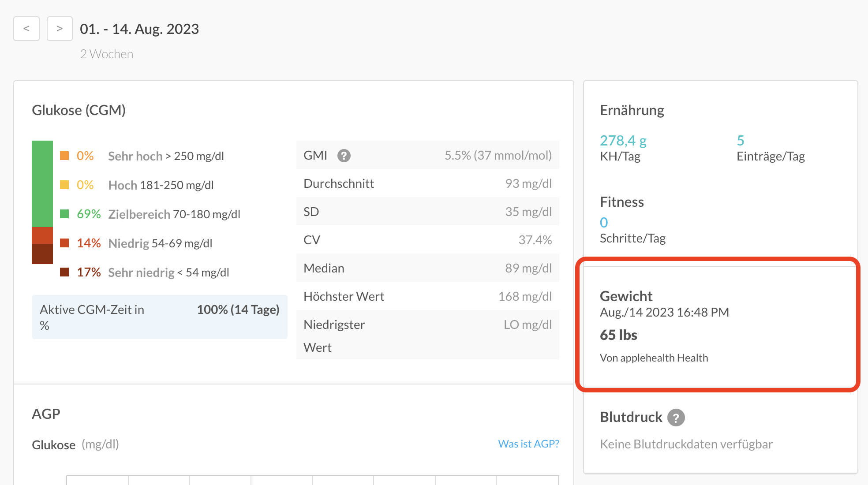Click the Höchster Wert '168 mg/dl'

click(525, 296)
